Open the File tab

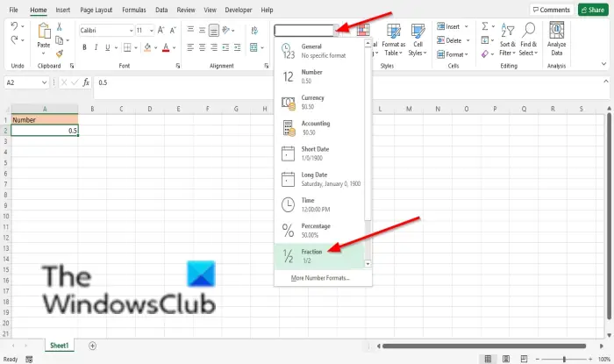13,10
